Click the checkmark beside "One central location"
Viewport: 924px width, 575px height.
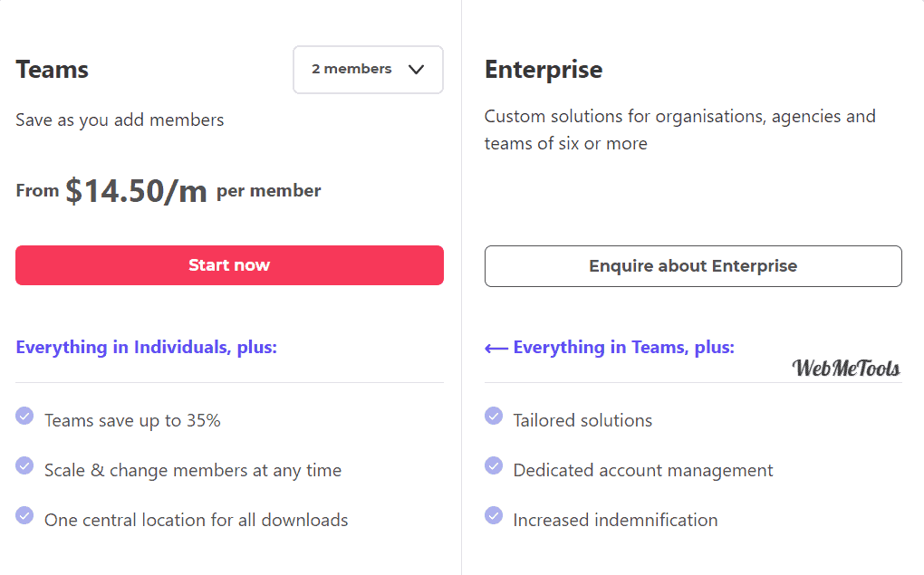click(x=24, y=515)
